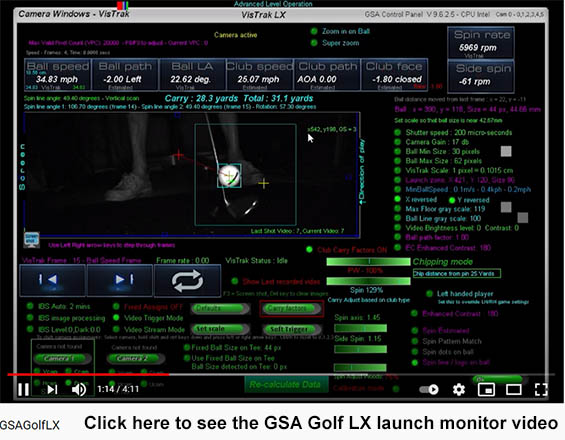565x440 pixels.
Task: Click gray swatch beside Max Floor gray scale
Action: [506, 207]
